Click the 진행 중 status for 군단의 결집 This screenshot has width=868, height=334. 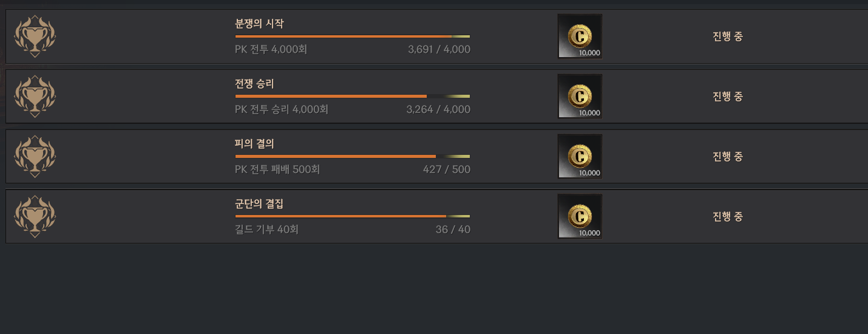(x=727, y=217)
